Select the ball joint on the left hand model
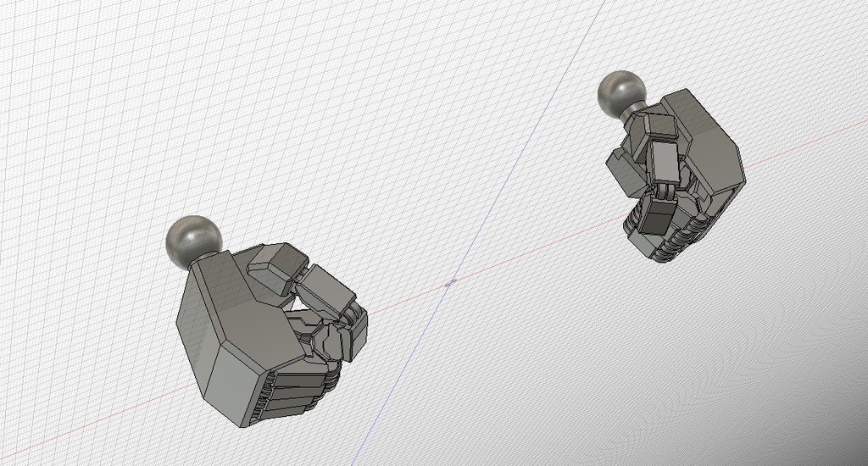 pyautogui.click(x=194, y=242)
